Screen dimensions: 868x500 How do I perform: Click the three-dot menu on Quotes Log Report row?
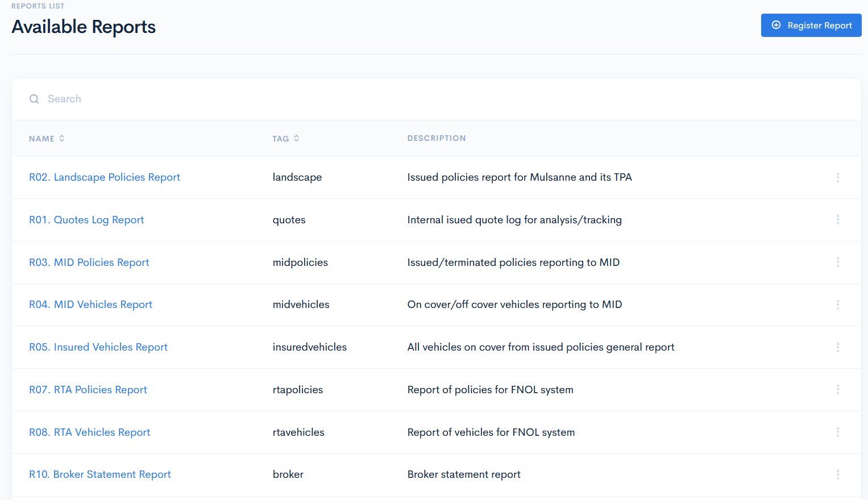838,219
